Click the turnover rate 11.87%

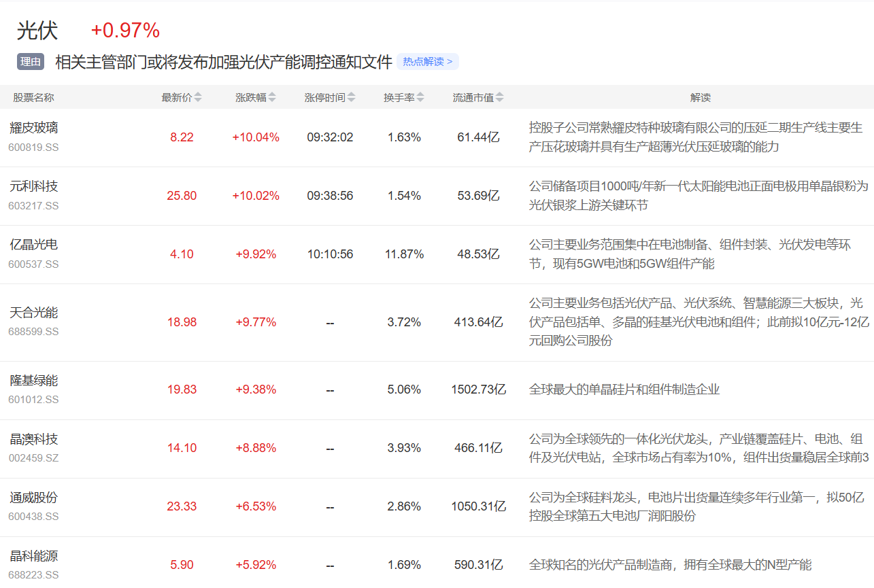coord(404,254)
